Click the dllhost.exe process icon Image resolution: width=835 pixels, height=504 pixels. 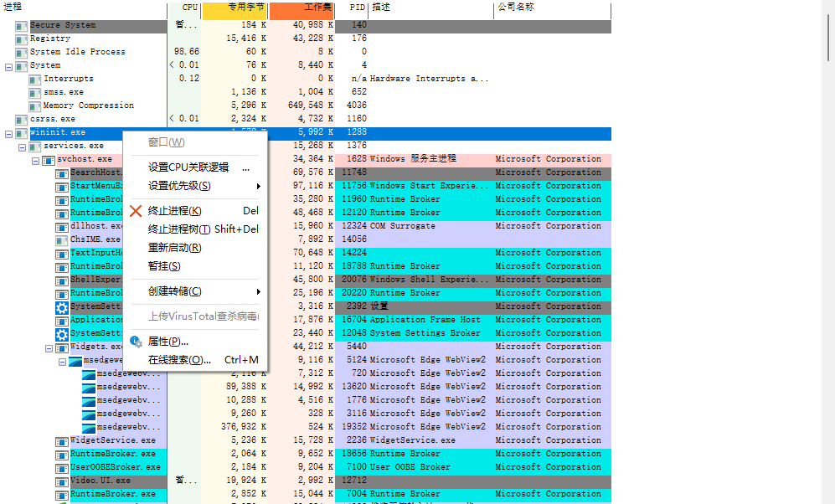coord(61,225)
